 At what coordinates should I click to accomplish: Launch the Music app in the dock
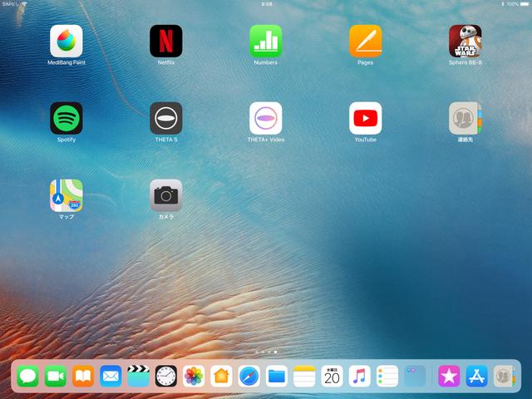360,376
